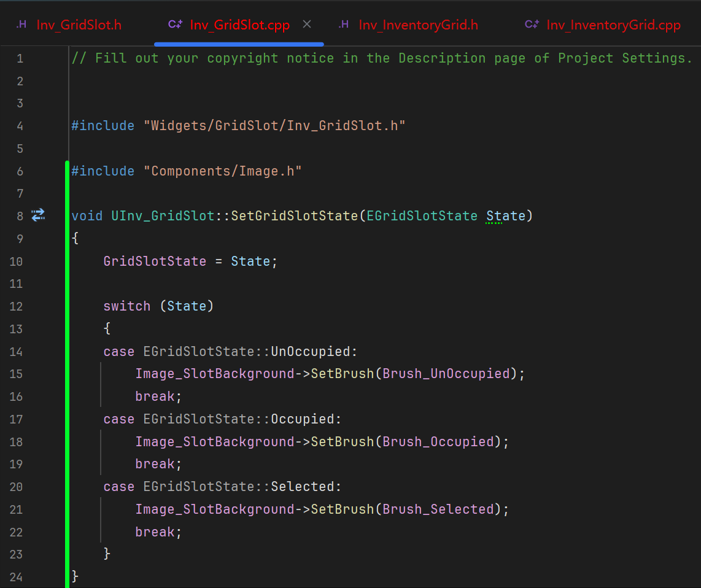
Task: Click the switch header/source gutter icon on line 8
Action: point(39,215)
